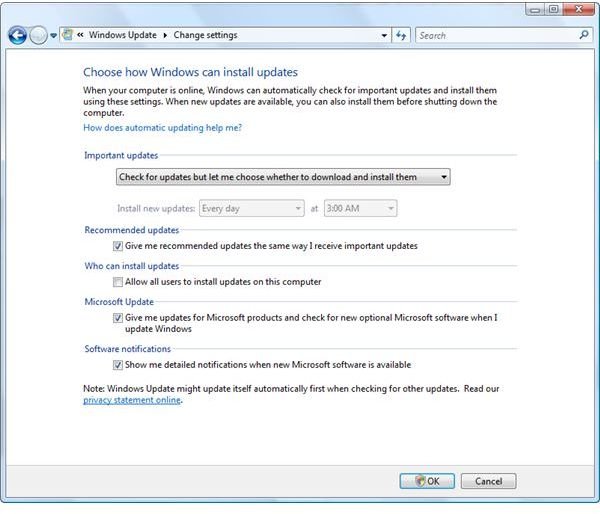
Task: Click the Install new updates label
Action: click(x=156, y=209)
